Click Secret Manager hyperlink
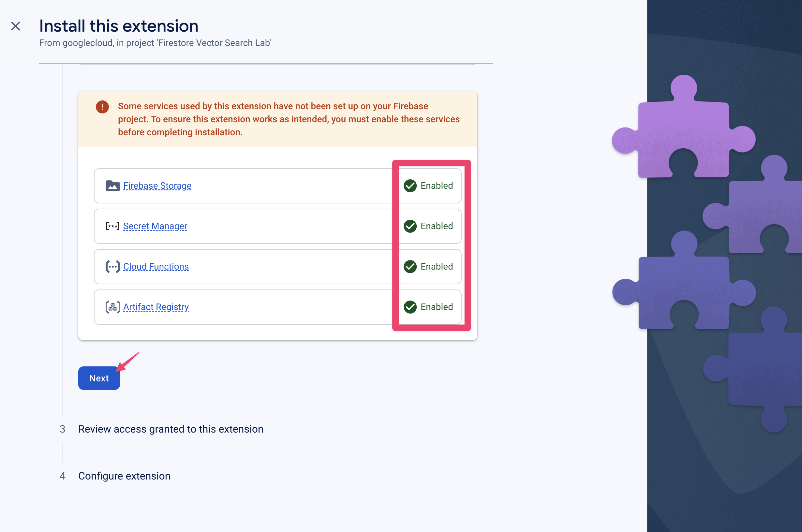The width and height of the screenshot is (802, 532). point(154,226)
